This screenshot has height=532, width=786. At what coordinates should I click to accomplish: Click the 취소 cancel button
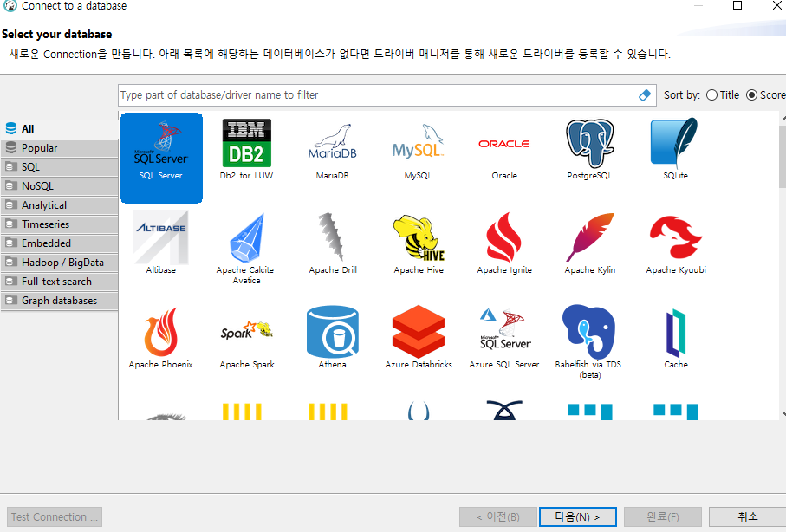click(x=747, y=516)
